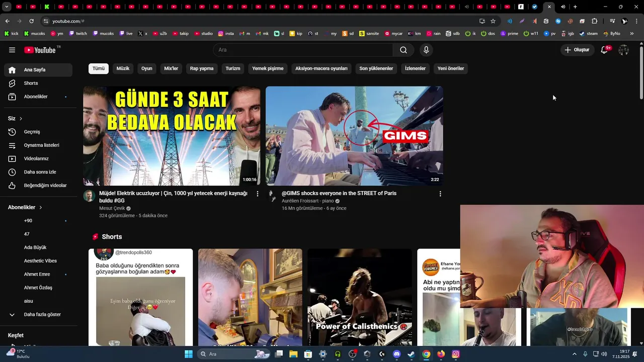Select the Oyun filter chip
The image size is (644, 362).
click(147, 68)
